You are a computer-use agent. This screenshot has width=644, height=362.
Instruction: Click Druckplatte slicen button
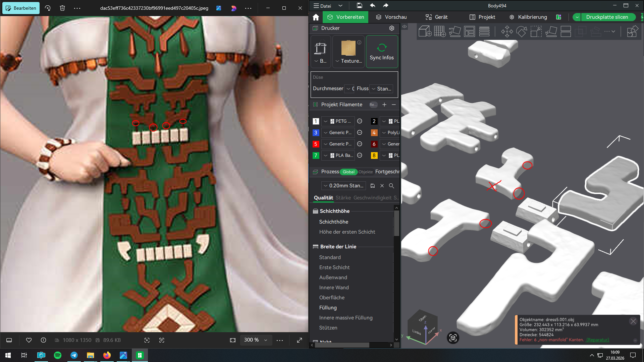(607, 17)
